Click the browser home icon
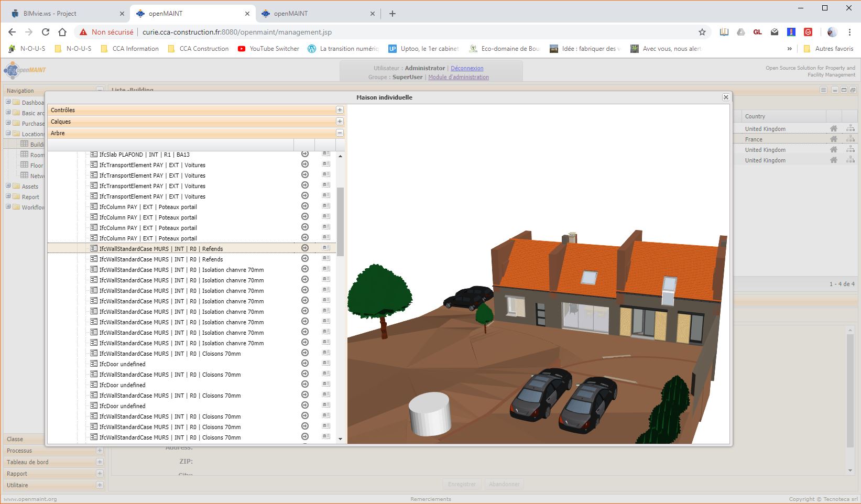Screen dimensions: 861x504 point(62,32)
